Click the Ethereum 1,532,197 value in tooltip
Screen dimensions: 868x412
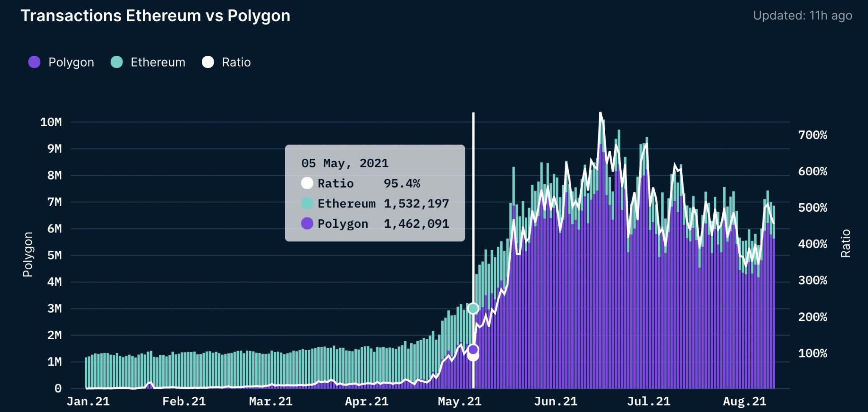[x=416, y=204]
